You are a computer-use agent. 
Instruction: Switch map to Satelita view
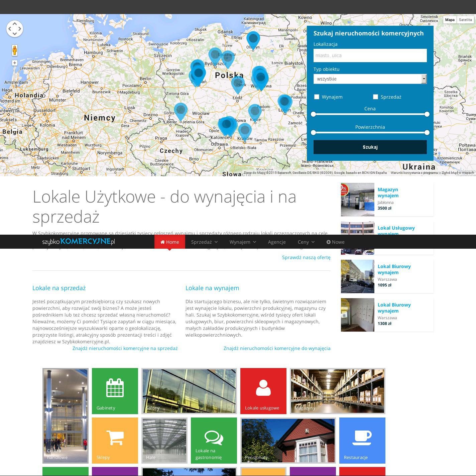[x=465, y=20]
